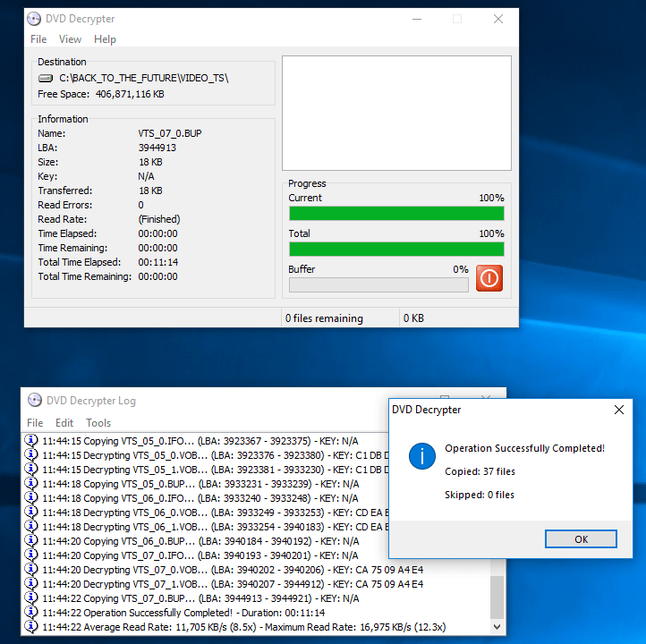Click info icon beside VTS_06_0.BUP log entry
Viewport: 646px width, 644px height.
coord(31,540)
